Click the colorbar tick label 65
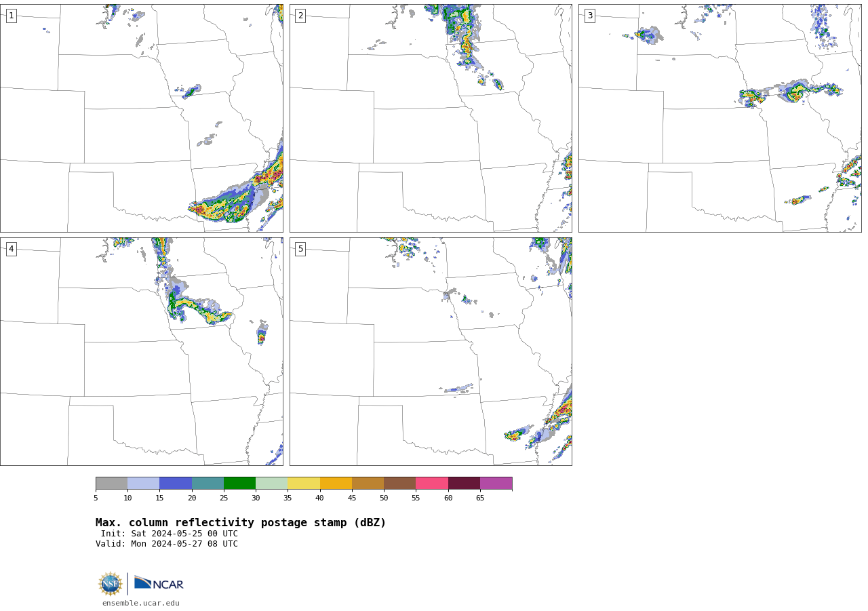 [x=480, y=498]
